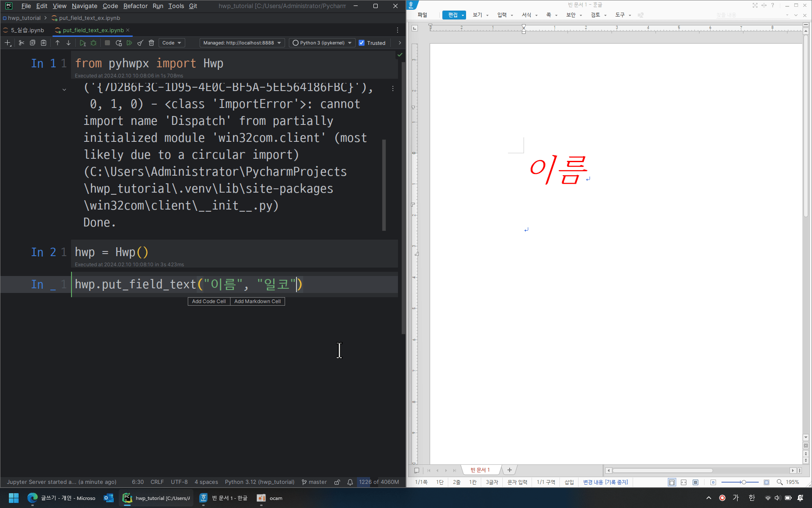This screenshot has width=812, height=508.
Task: Click the Add Markdown Cell button
Action: (x=258, y=301)
